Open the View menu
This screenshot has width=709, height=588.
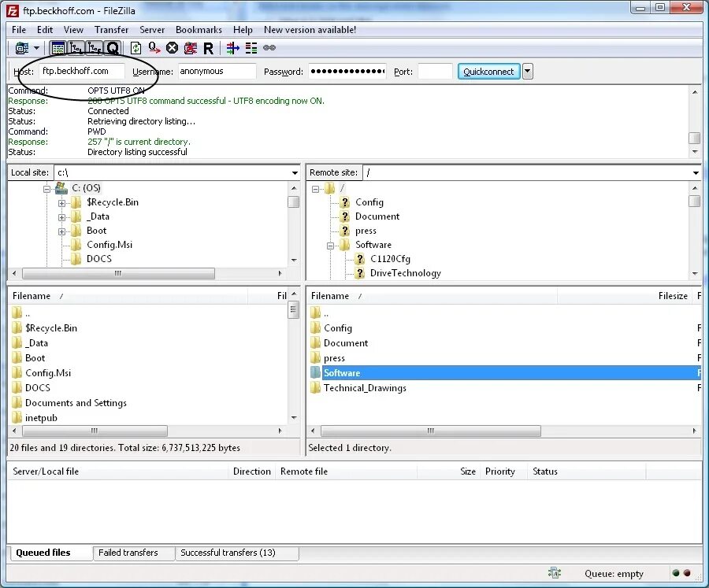click(x=73, y=30)
